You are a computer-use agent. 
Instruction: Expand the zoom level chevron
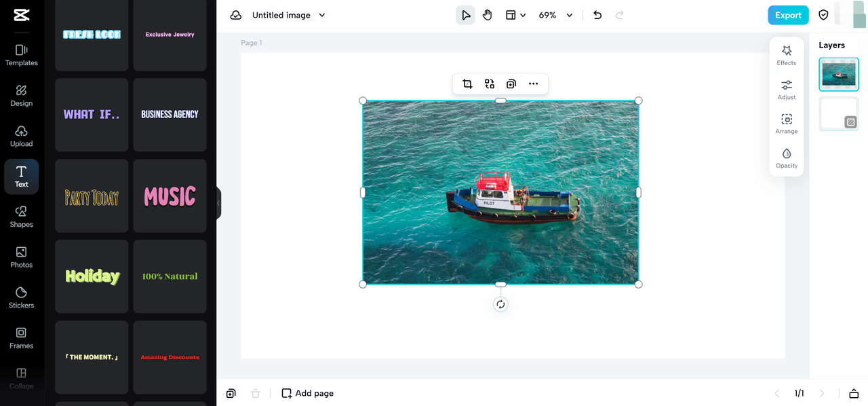pyautogui.click(x=570, y=15)
